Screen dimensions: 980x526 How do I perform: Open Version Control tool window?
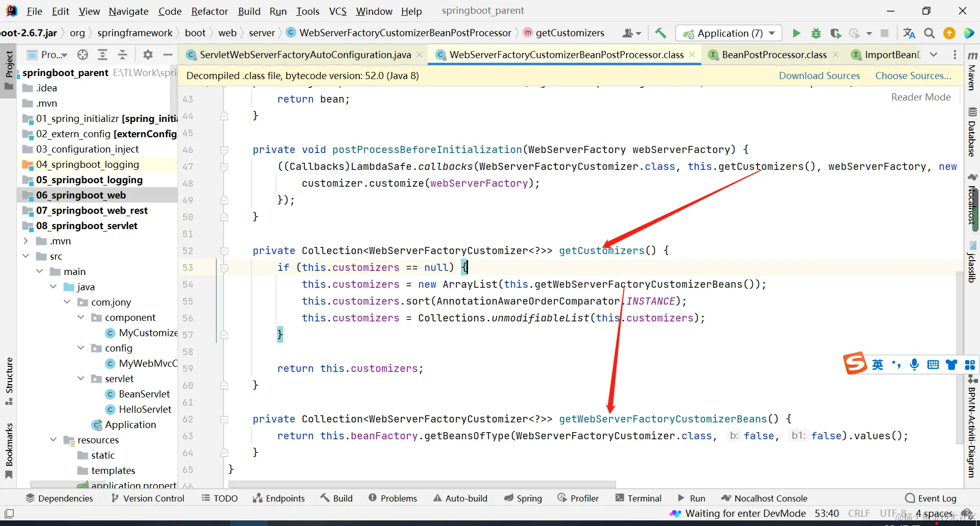[148, 498]
